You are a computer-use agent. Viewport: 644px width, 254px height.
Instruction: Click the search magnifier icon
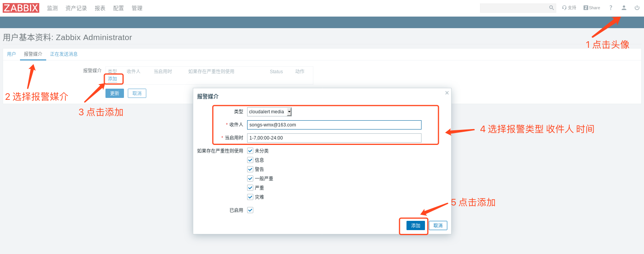[551, 8]
